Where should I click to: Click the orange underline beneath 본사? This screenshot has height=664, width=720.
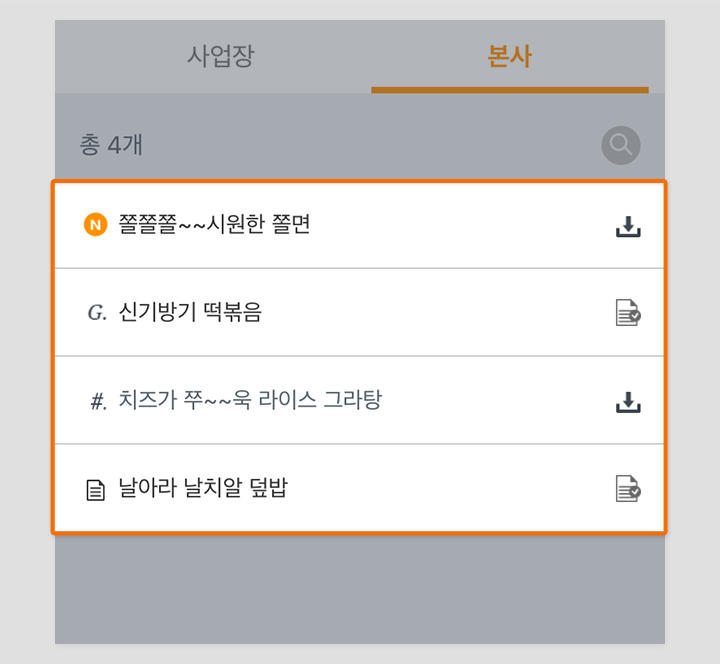pyautogui.click(x=510, y=90)
